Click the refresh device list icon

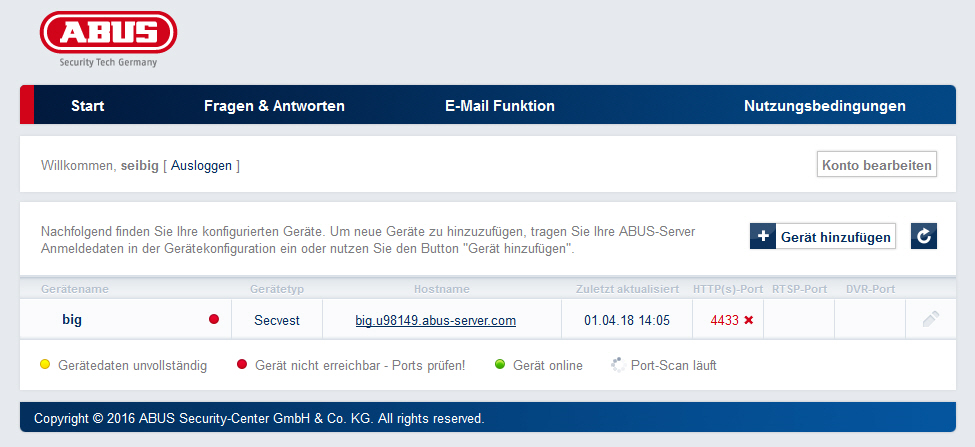click(923, 236)
